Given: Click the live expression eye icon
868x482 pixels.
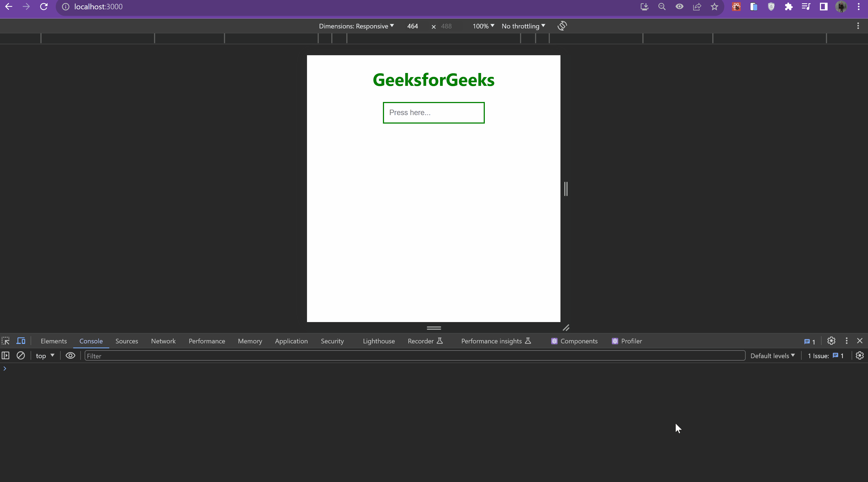Looking at the screenshot, I should [70, 355].
